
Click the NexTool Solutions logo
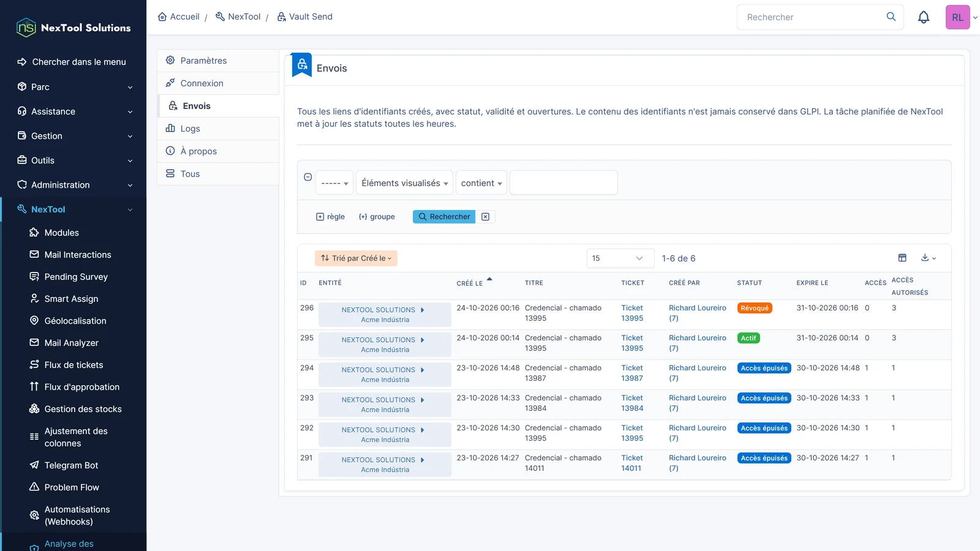(x=73, y=28)
